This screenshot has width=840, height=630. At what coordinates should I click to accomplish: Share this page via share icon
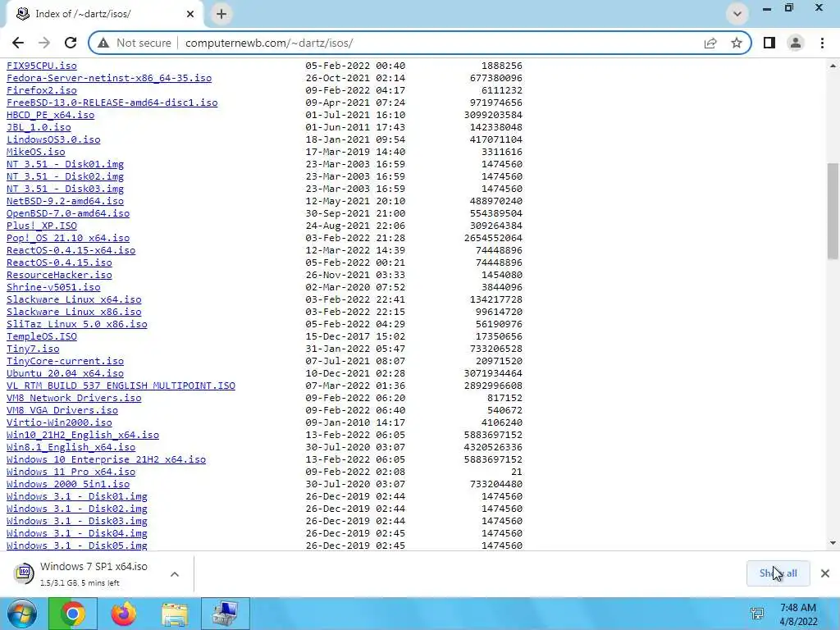[x=710, y=43]
